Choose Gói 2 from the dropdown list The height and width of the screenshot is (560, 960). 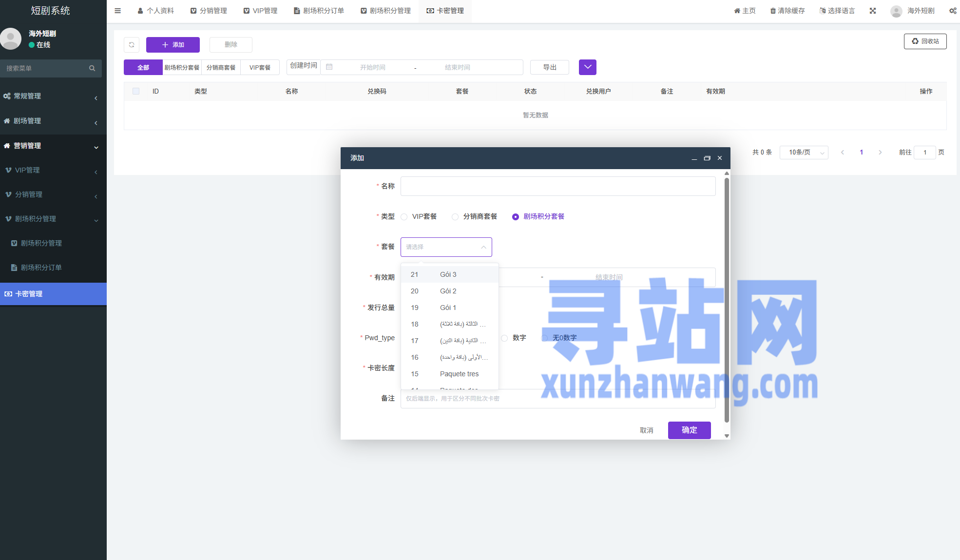(x=448, y=291)
